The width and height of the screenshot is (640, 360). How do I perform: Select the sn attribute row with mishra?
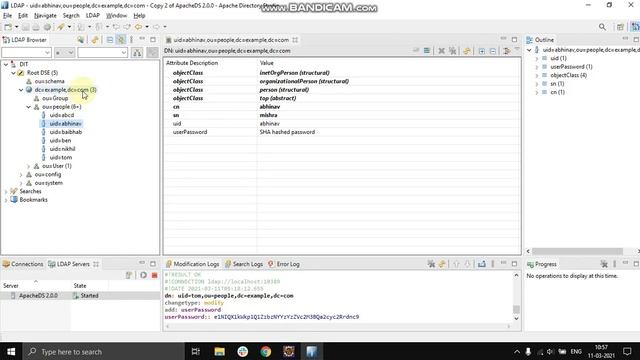coord(342,115)
